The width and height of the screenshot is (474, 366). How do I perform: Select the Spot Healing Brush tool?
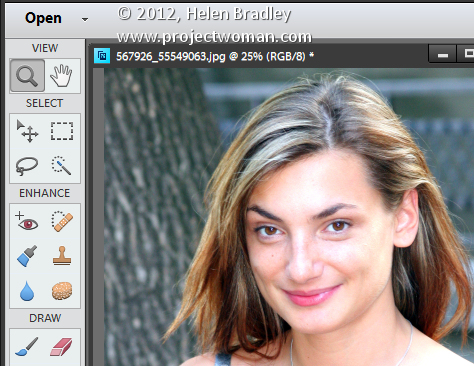pos(62,221)
